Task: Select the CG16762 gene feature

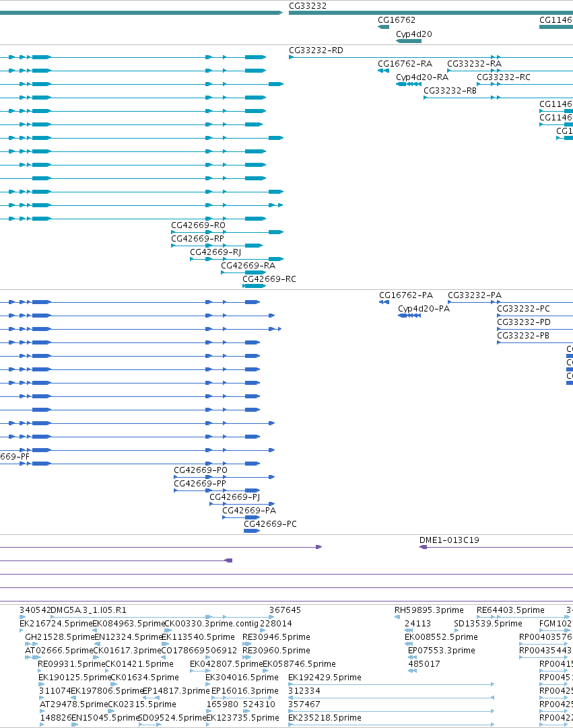Action: [384, 27]
